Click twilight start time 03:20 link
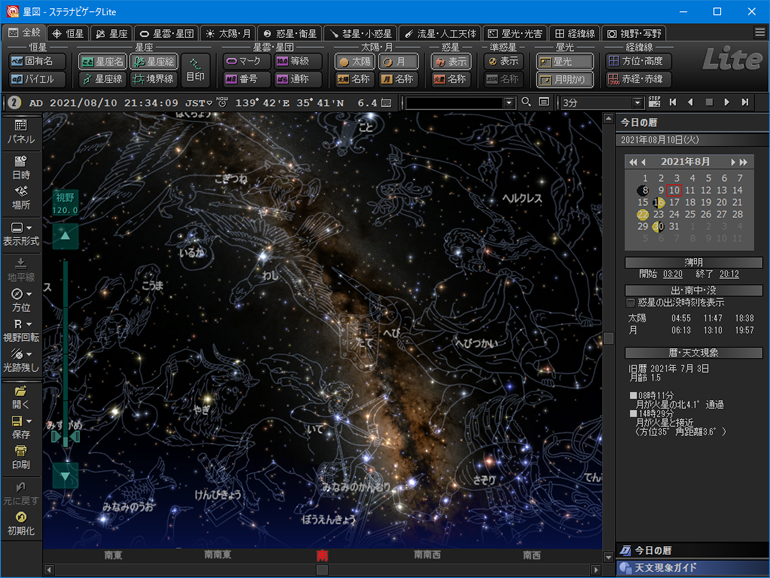Screen dimensions: 770x578 point(672,274)
